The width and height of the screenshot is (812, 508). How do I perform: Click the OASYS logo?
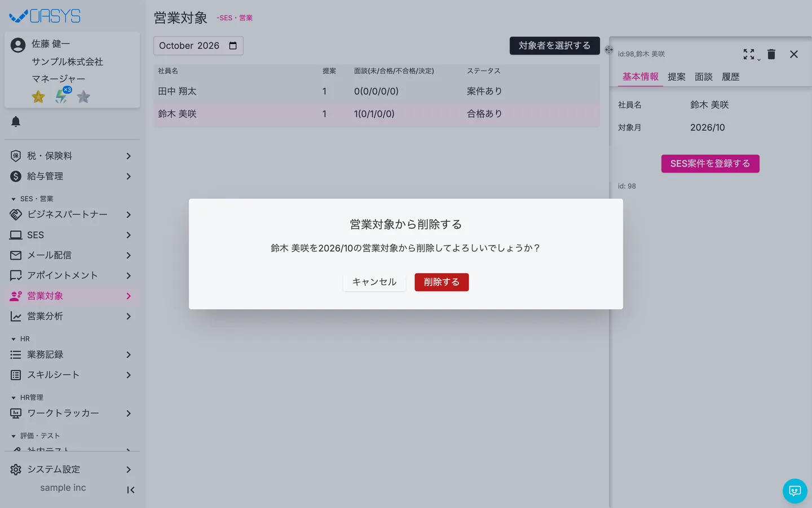[x=45, y=16]
